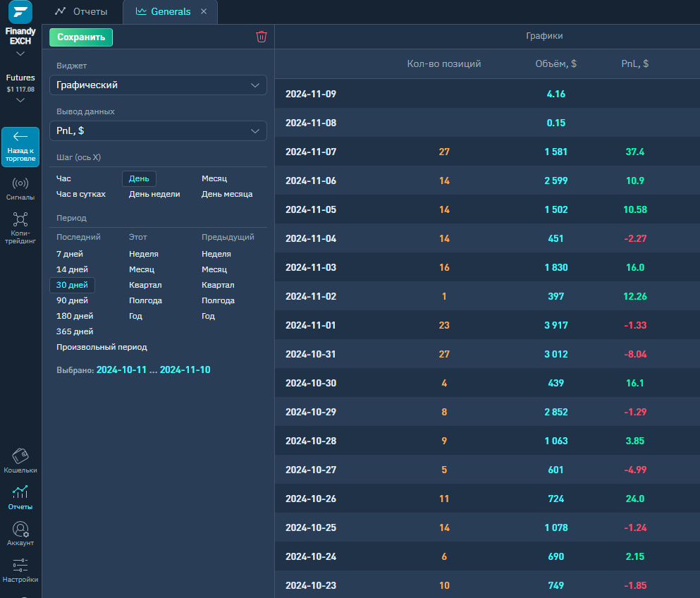
Task: Select step Месяц for X axis
Action: click(214, 178)
